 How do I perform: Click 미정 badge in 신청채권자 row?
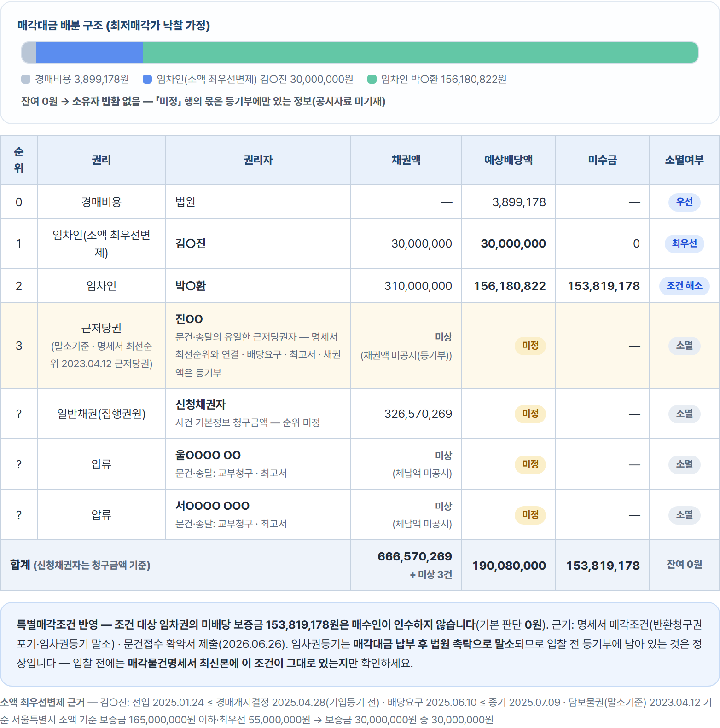tap(530, 414)
